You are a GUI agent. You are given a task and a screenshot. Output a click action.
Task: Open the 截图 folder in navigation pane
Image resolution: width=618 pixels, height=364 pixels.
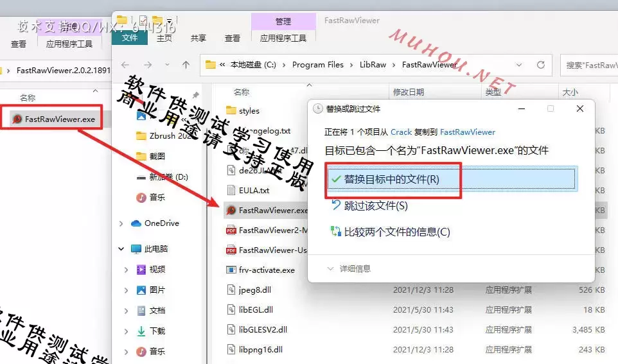151,157
